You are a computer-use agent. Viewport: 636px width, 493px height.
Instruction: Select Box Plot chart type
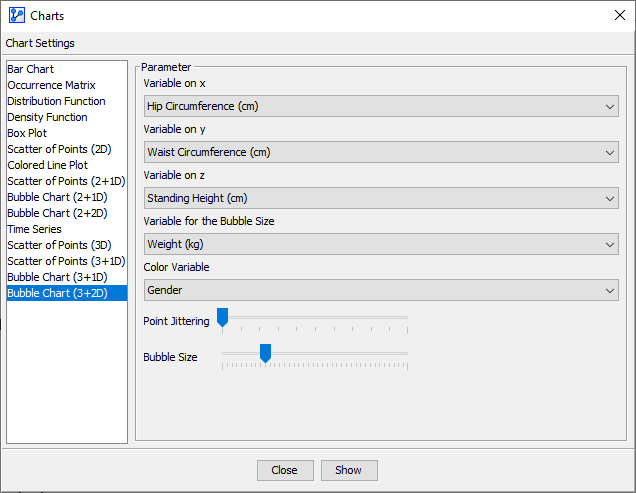[x=27, y=133]
